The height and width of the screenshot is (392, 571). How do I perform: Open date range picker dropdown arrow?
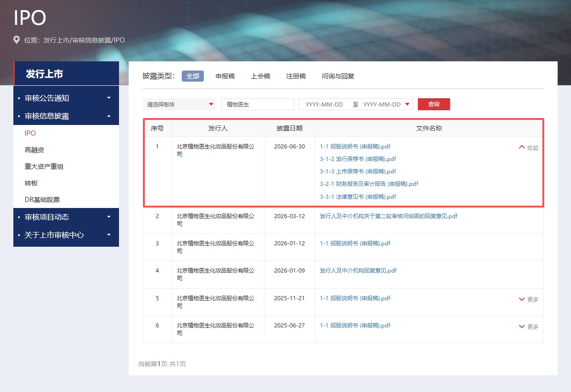[x=407, y=104]
